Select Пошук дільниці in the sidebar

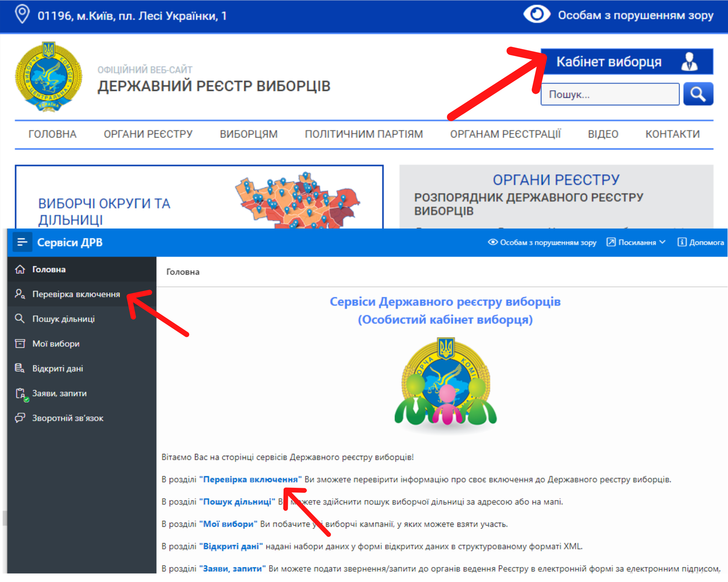point(63,319)
